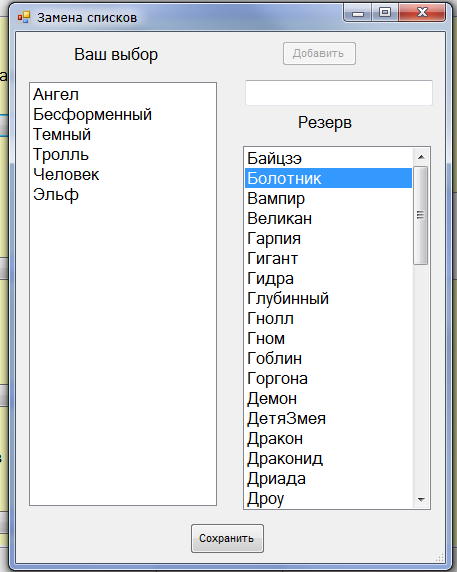Select Демон in the Резерв list
The height and width of the screenshot is (572, 457).
328,398
